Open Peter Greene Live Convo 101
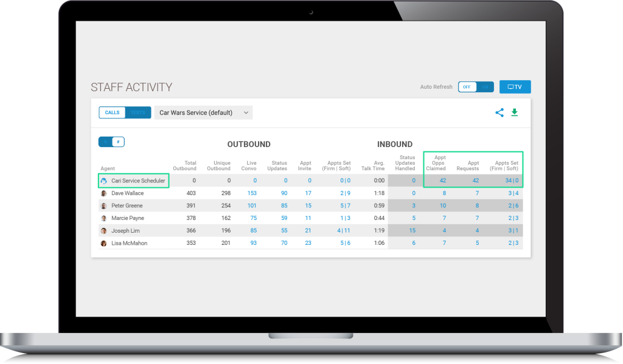Viewport: 623px width, 364px height. [x=252, y=205]
